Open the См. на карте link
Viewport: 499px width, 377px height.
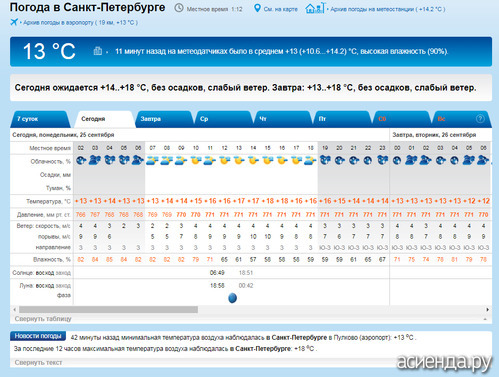coord(280,9)
